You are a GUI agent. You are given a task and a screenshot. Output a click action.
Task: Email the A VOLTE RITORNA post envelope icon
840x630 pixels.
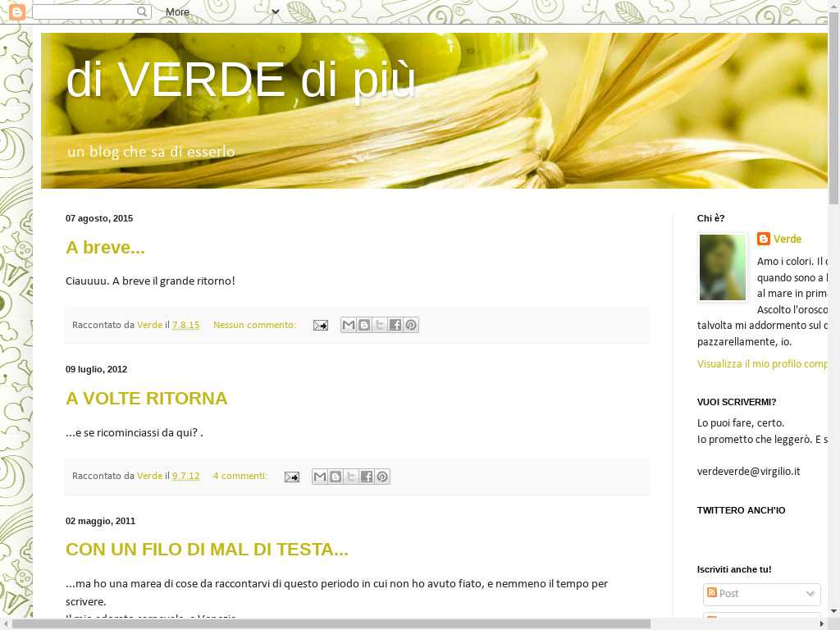292,477
